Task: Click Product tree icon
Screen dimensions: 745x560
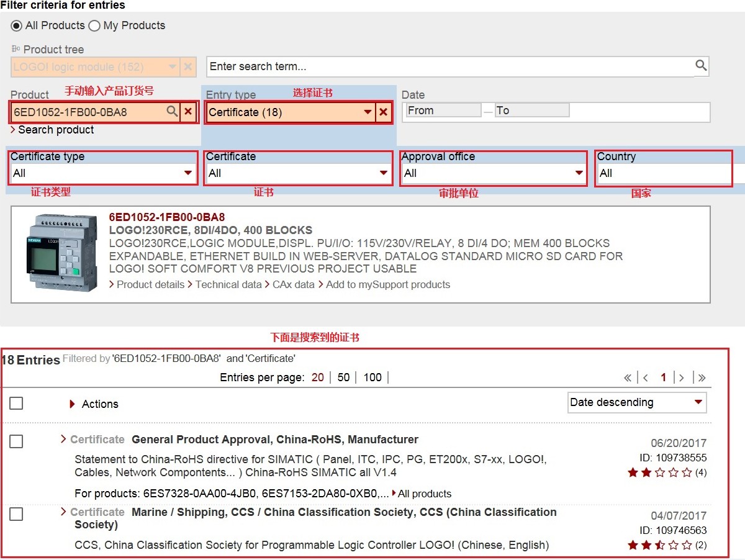Action: tap(16, 49)
